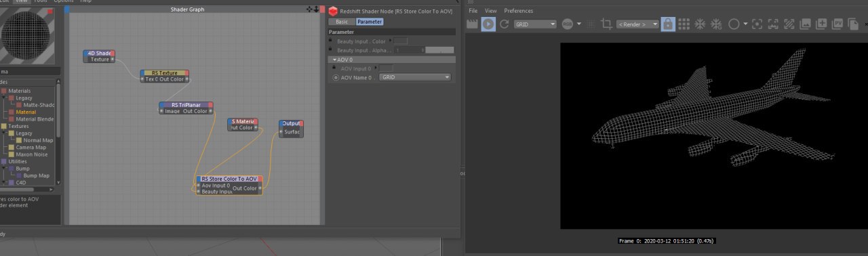868x256 pixels.
Task: Click the Beauty Input . Alpha slider
Action: 439,50
